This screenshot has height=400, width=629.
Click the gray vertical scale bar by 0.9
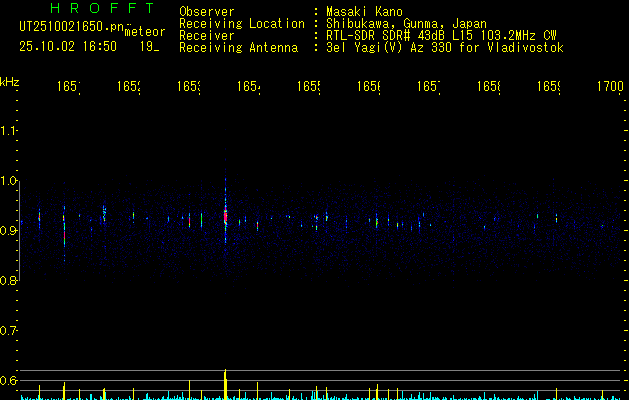click(19, 231)
